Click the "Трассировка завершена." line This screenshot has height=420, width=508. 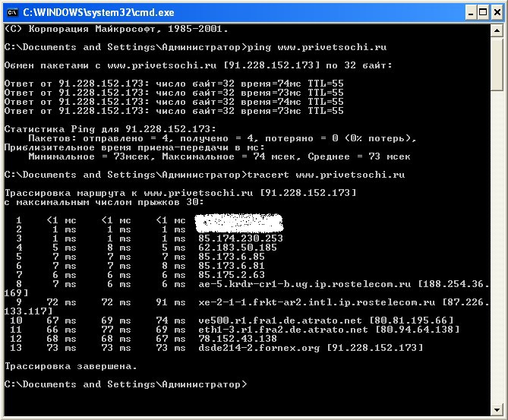71,366
